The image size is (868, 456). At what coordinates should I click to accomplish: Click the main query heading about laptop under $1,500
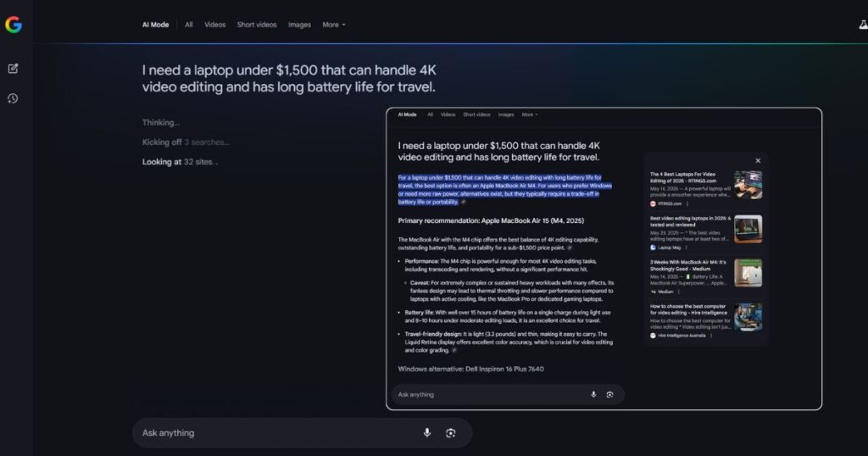click(289, 79)
